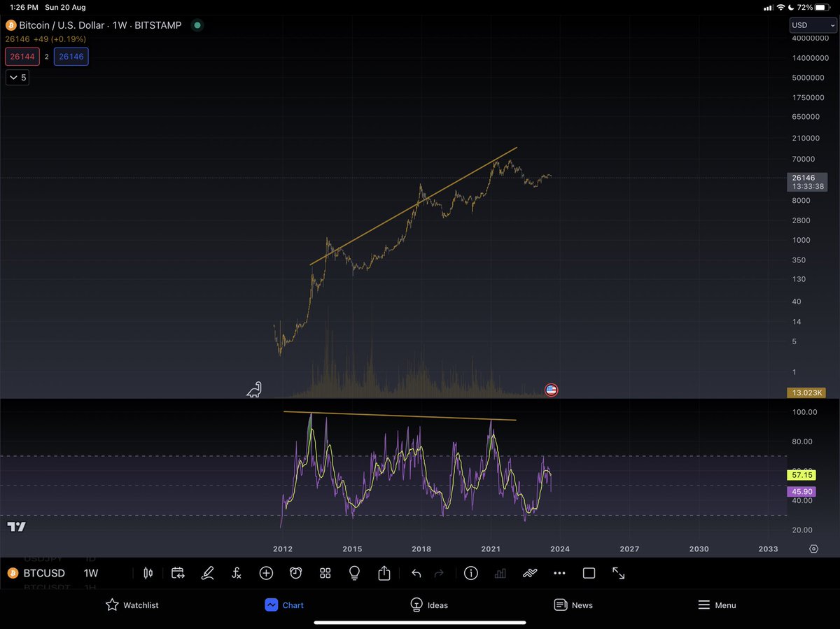Tap the red sell price 26144 button

point(21,57)
